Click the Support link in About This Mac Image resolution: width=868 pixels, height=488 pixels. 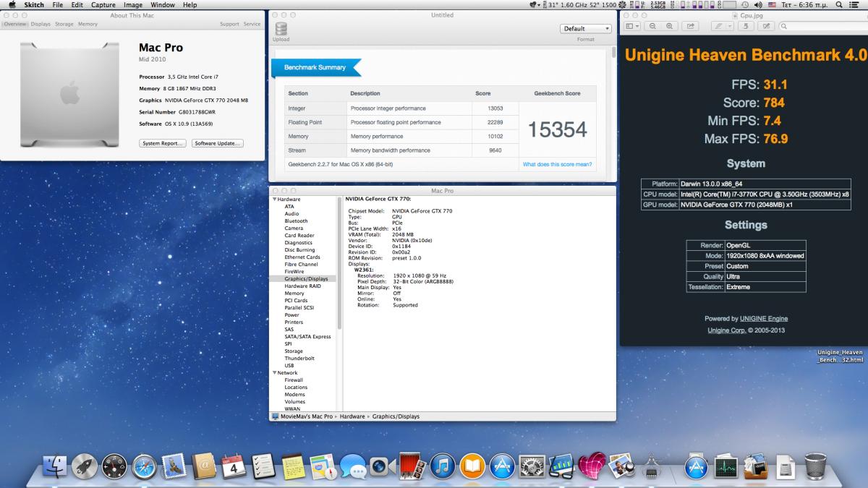pos(229,24)
